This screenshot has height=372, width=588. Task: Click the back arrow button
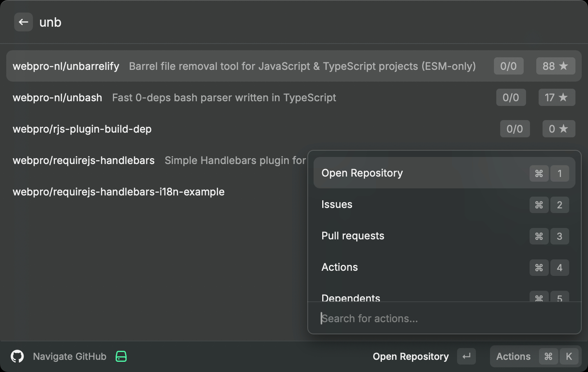pos(24,22)
